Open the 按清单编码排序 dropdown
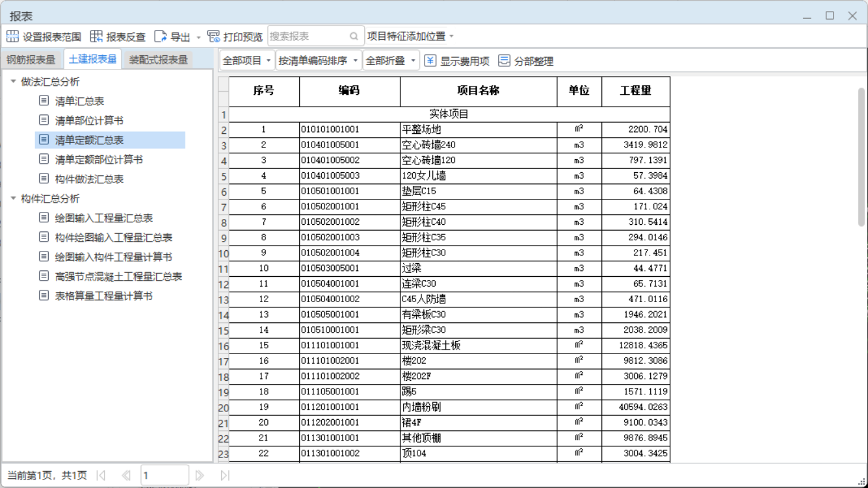Screen dimensions: 868x488 [319, 60]
